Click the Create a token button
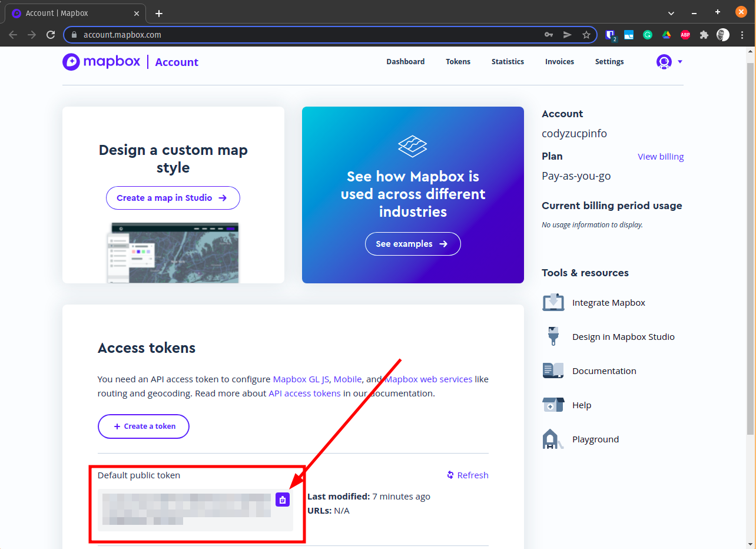Image resolution: width=756 pixels, height=549 pixels. [143, 426]
